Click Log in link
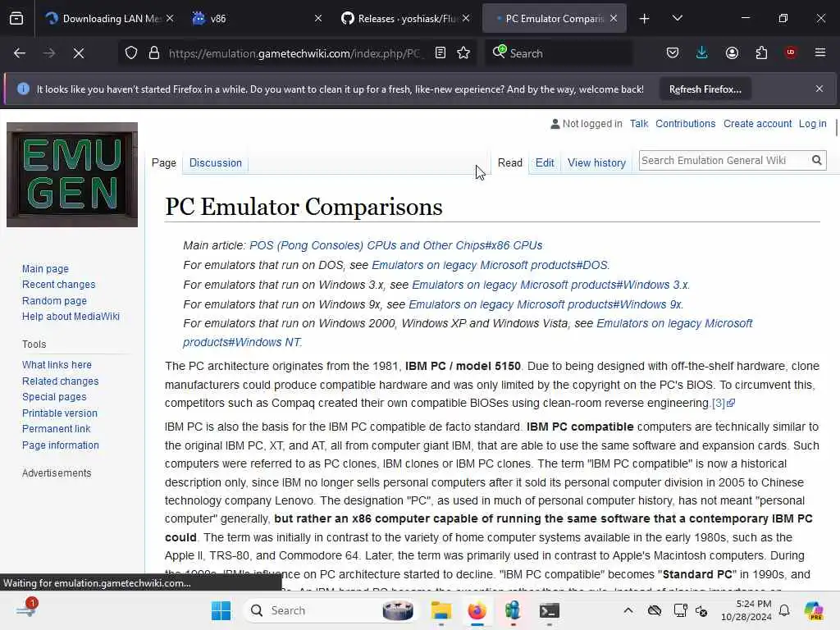Screen dimensions: 840x630 pyautogui.click(x=813, y=124)
